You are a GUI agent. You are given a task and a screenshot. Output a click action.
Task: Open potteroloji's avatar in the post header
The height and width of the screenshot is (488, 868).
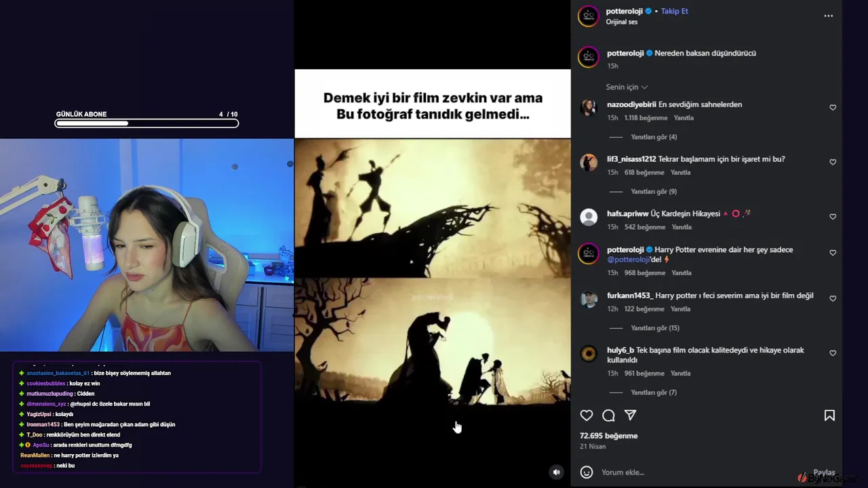(589, 16)
